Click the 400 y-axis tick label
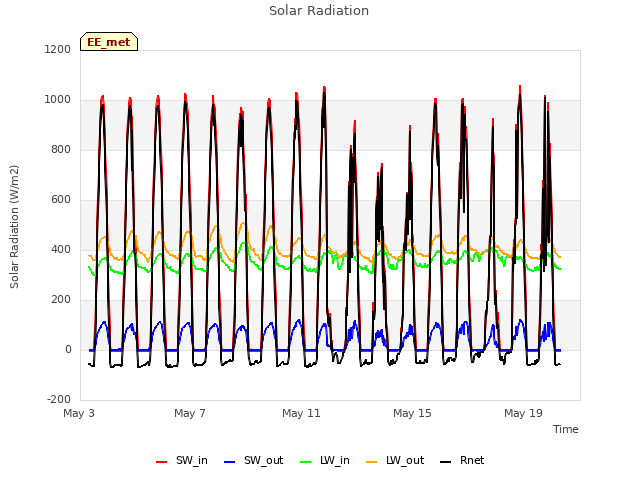The width and height of the screenshot is (640, 480). [x=61, y=250]
